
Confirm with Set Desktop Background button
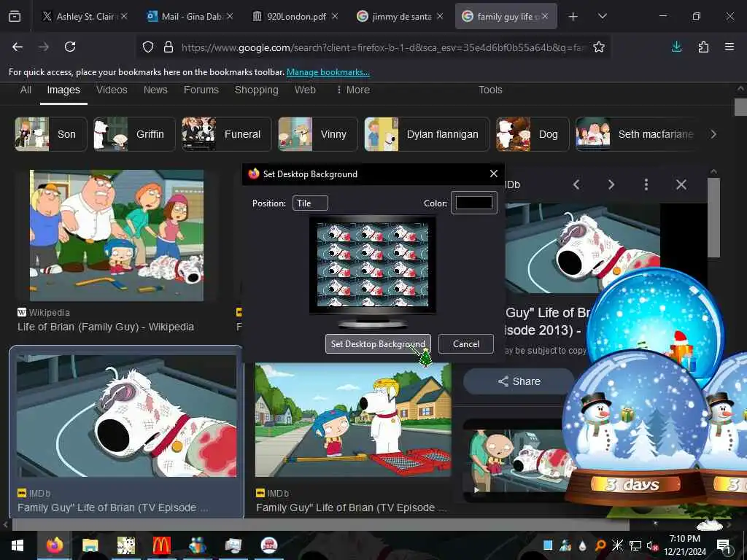(379, 344)
